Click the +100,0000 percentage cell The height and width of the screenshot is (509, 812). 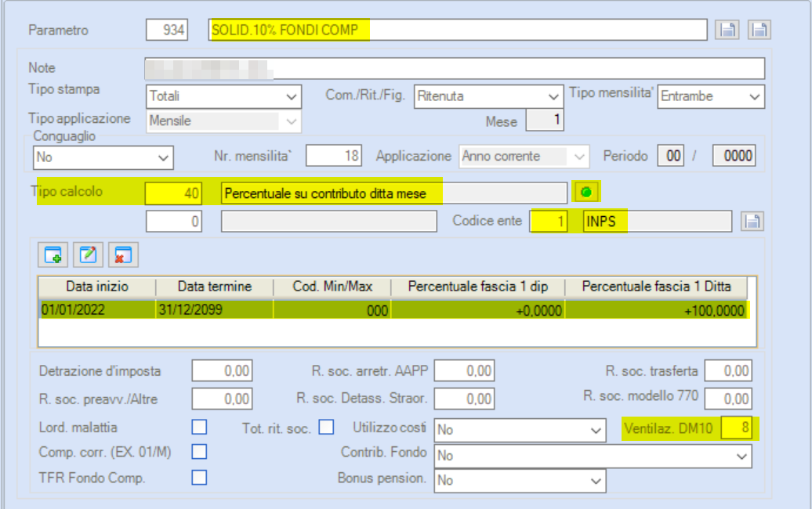point(656,310)
